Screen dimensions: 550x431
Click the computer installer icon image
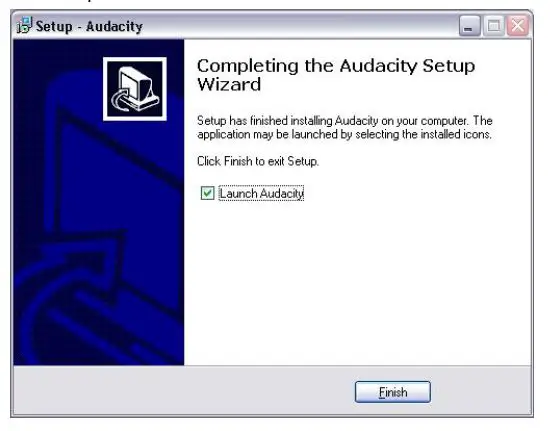(x=135, y=89)
